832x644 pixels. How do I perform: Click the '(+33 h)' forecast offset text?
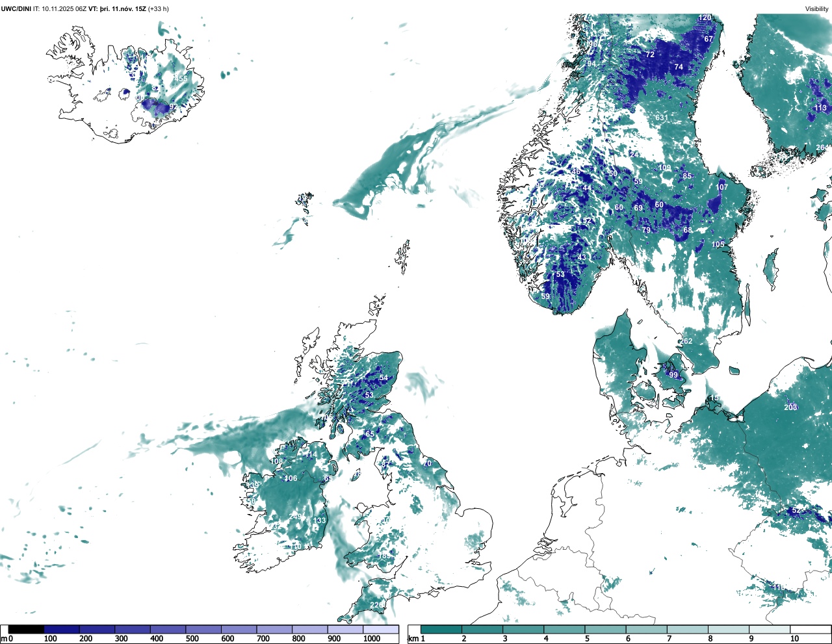[x=159, y=9]
